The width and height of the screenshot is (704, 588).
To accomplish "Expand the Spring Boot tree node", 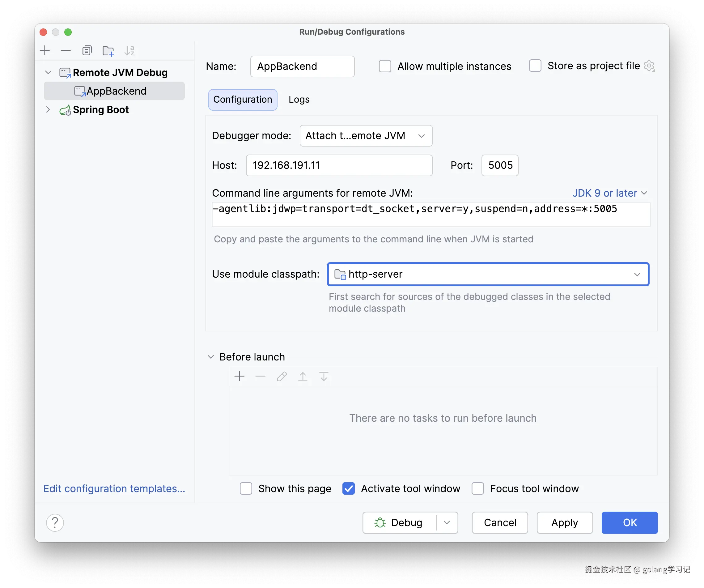I will point(48,109).
